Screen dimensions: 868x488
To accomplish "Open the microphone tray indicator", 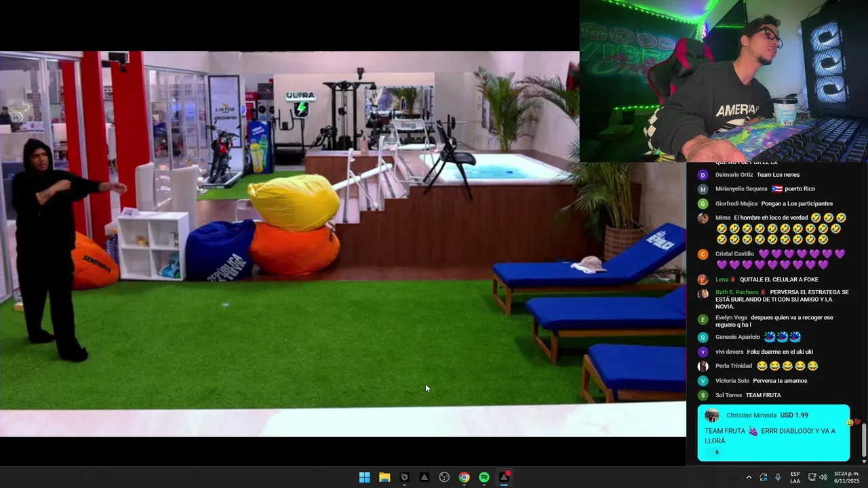I will point(778,477).
